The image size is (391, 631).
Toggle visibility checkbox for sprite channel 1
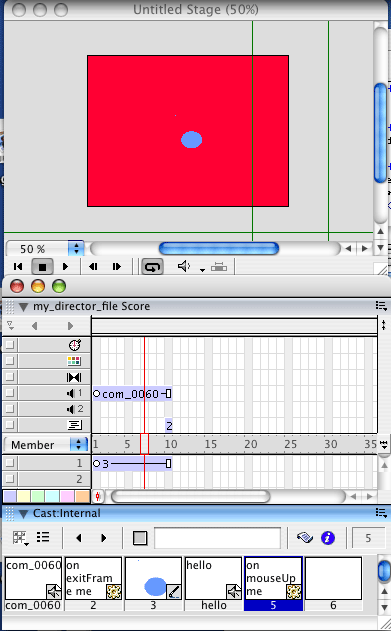pyautogui.click(x=10, y=463)
